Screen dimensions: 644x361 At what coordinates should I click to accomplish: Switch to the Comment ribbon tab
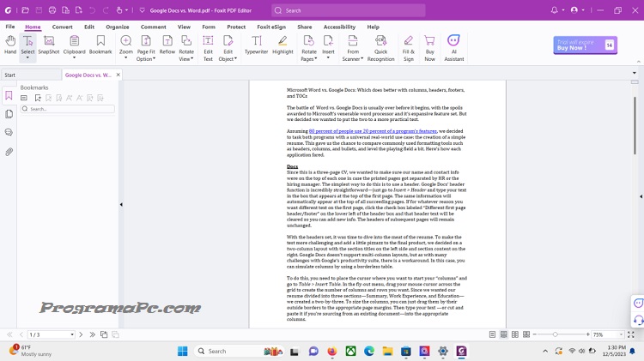point(153,27)
